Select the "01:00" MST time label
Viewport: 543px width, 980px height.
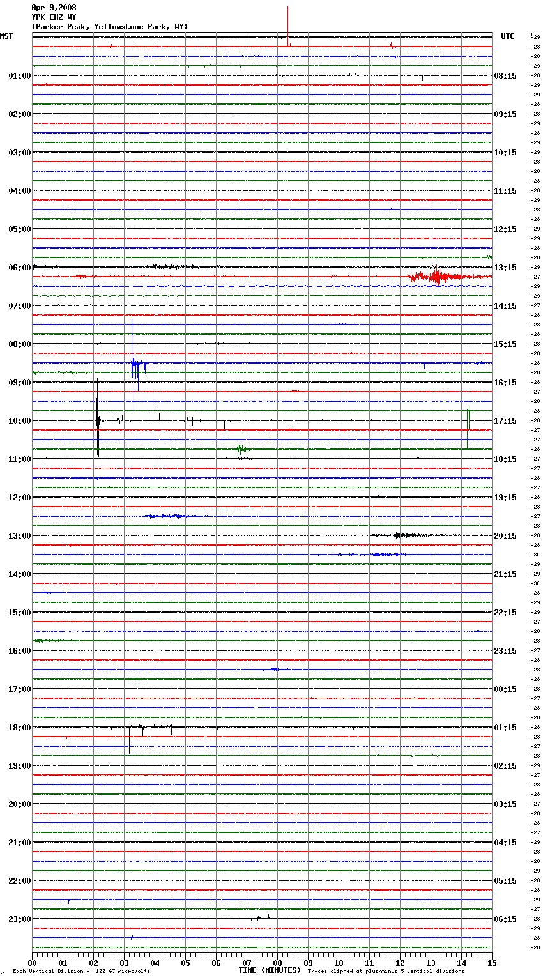coord(20,76)
